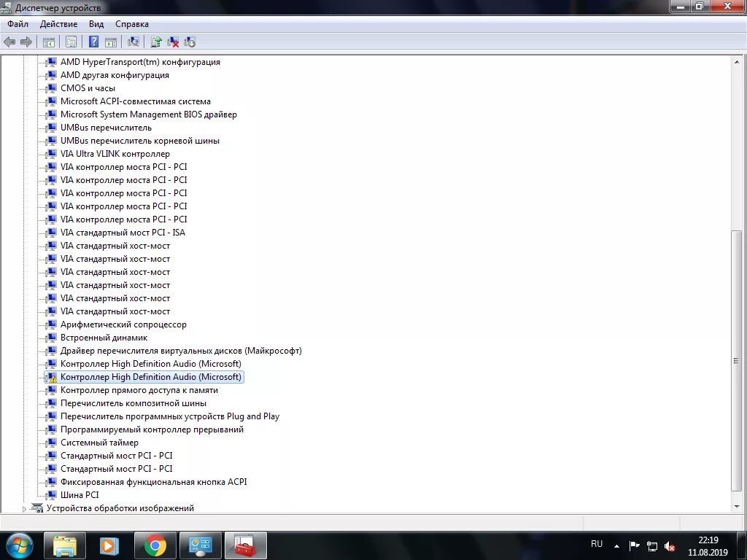Screen dimensions: 747x560
Task: Click the Disable device down-arrow icon
Action: (190, 42)
